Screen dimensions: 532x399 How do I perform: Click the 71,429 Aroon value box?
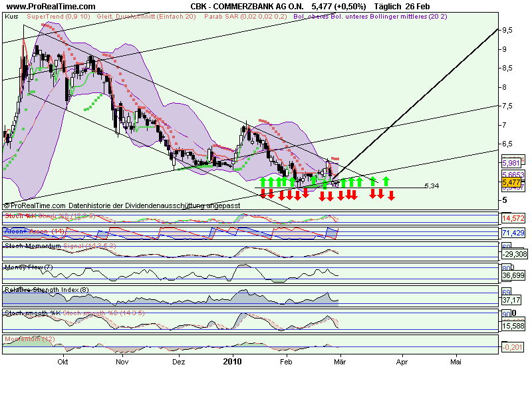pos(513,233)
